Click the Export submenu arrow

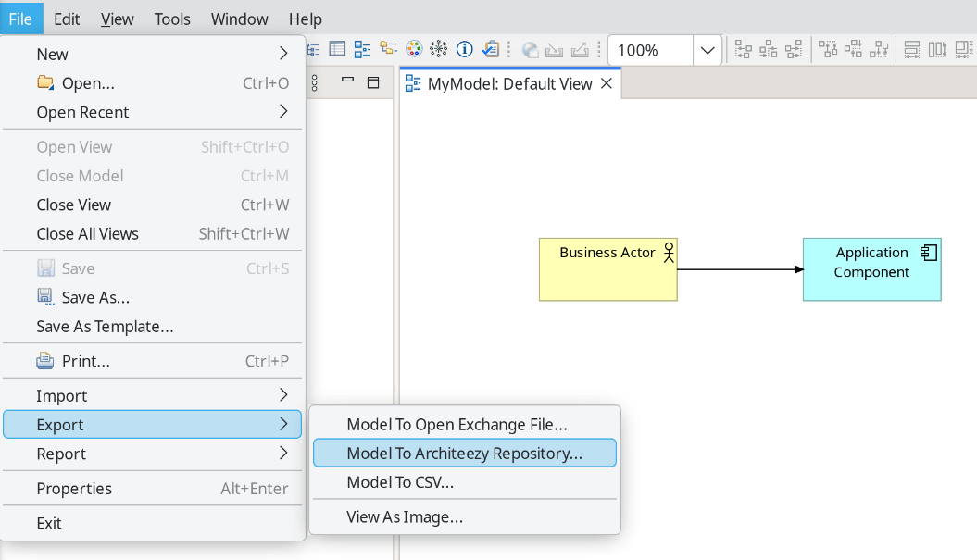tap(283, 424)
